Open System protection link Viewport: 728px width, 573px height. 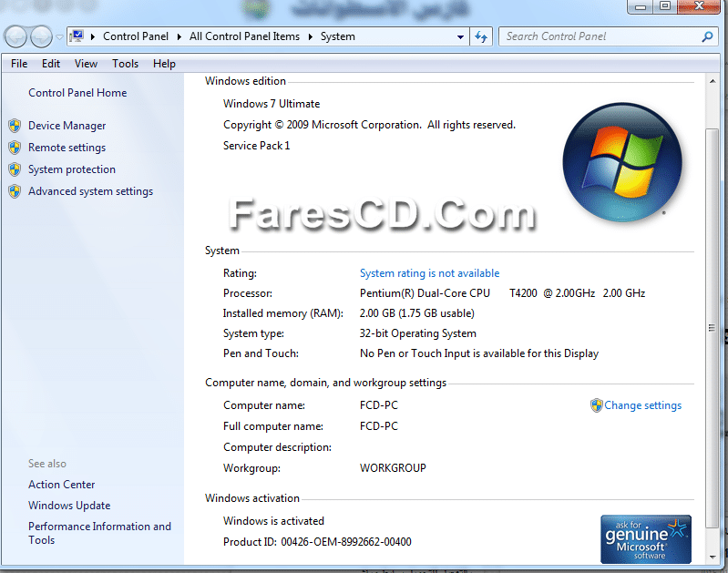click(x=72, y=169)
